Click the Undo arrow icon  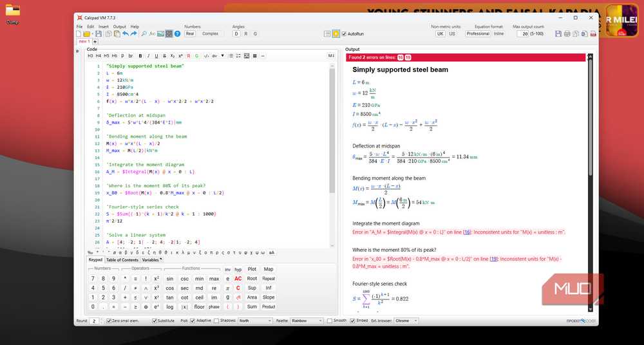(126, 33)
